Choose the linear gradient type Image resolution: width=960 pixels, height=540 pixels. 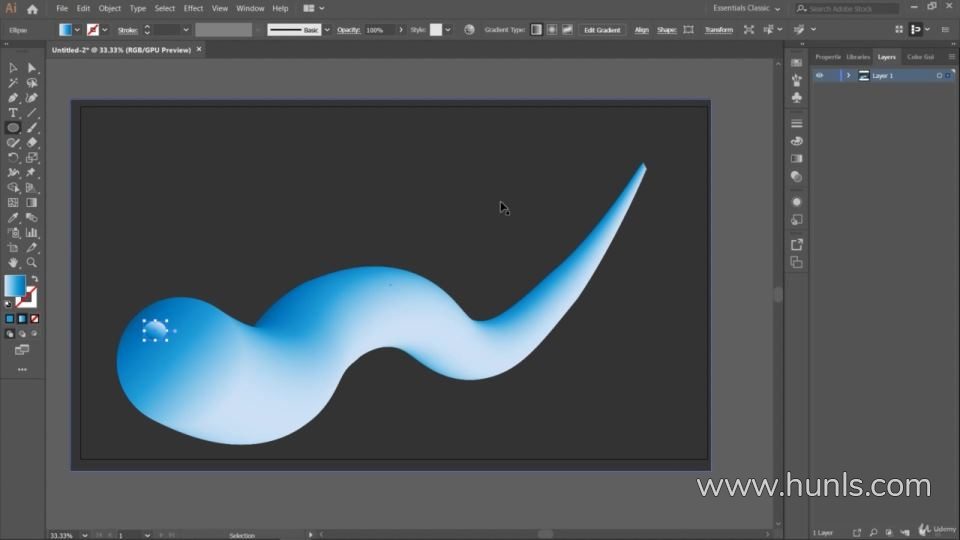click(536, 30)
